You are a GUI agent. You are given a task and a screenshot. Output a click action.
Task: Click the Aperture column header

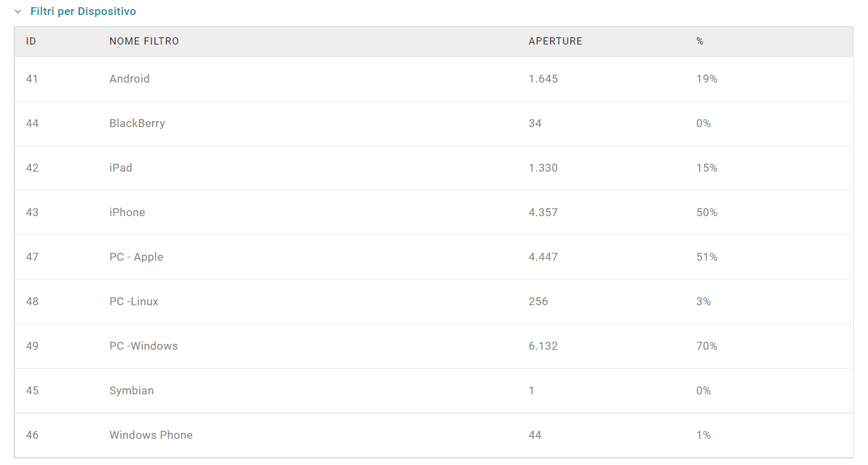point(555,41)
